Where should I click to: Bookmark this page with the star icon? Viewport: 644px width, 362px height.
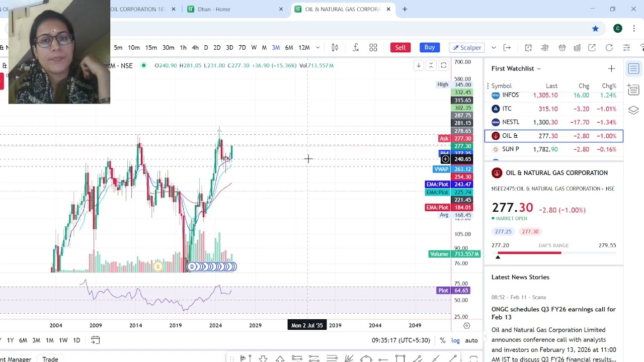(x=595, y=29)
